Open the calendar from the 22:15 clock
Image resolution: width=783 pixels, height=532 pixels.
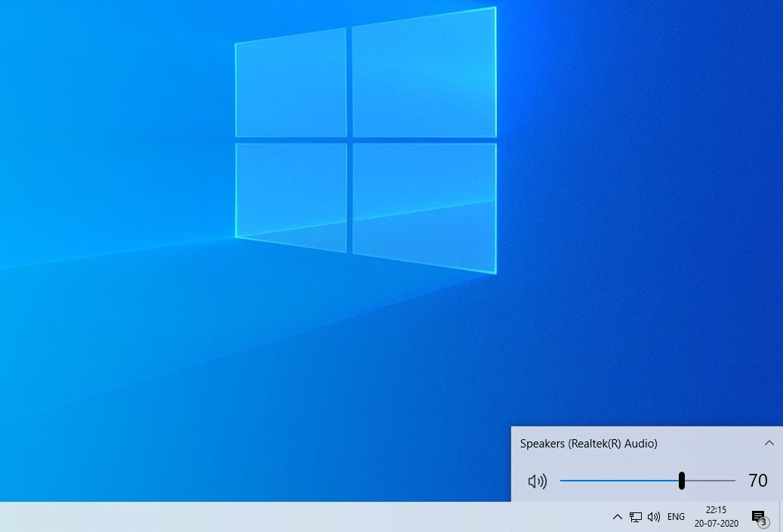pyautogui.click(x=716, y=510)
